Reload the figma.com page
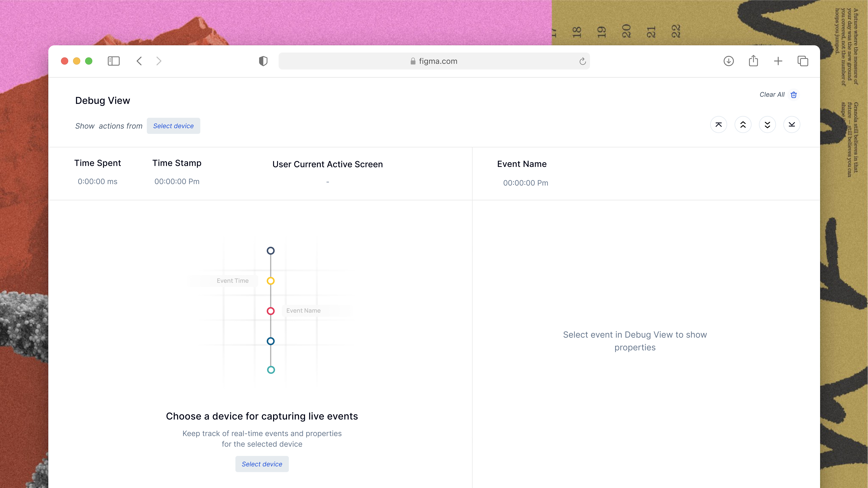The image size is (868, 488). click(583, 61)
